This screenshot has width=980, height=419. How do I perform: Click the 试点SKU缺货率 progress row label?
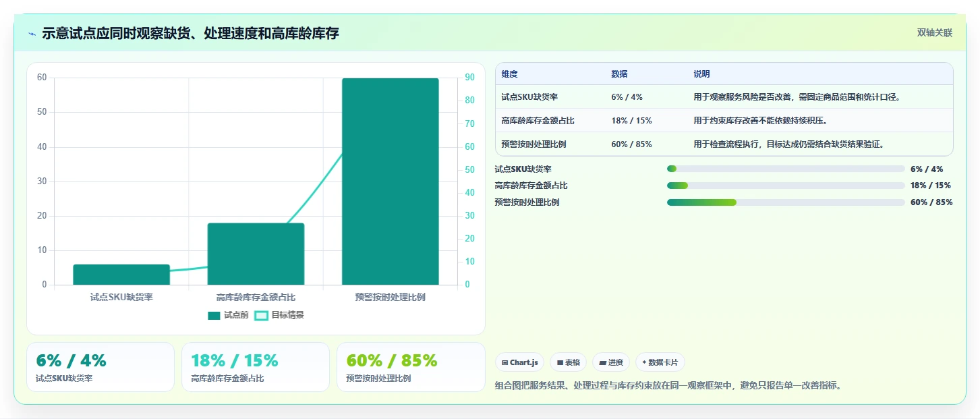(523, 169)
